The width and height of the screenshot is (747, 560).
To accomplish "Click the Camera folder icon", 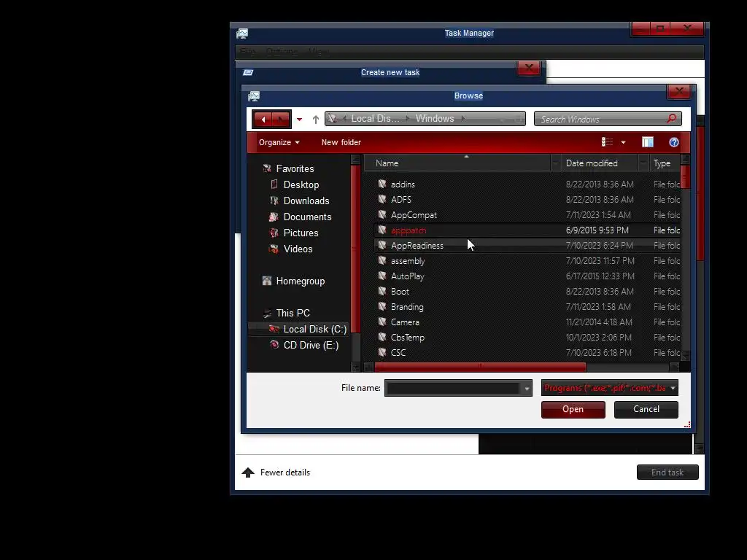I will coord(382,322).
